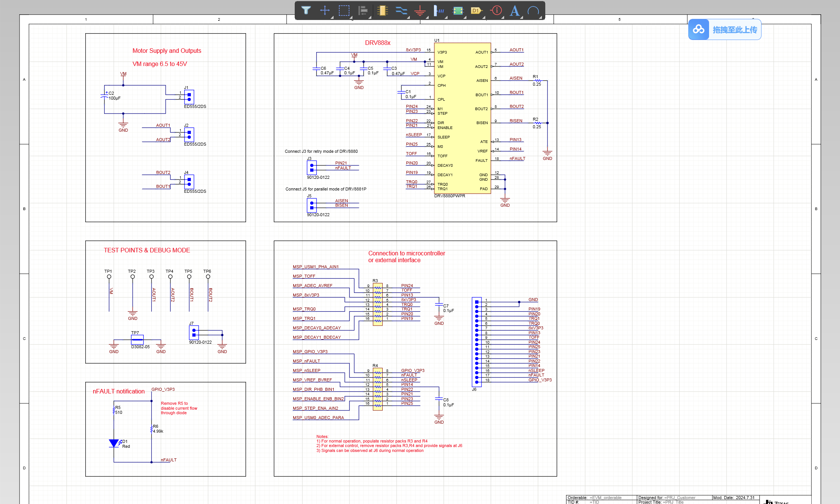Select the J1 ED555/2DS connector

189,97
